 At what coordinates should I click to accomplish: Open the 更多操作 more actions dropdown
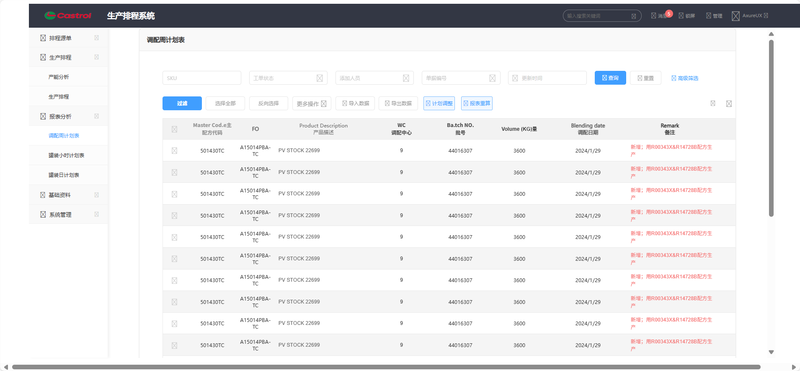tap(312, 103)
